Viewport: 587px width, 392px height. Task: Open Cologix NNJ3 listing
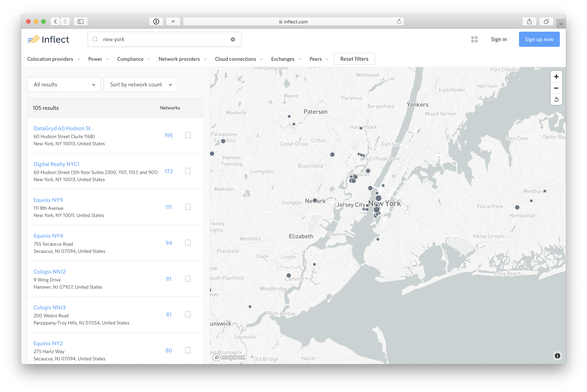pyautogui.click(x=50, y=308)
